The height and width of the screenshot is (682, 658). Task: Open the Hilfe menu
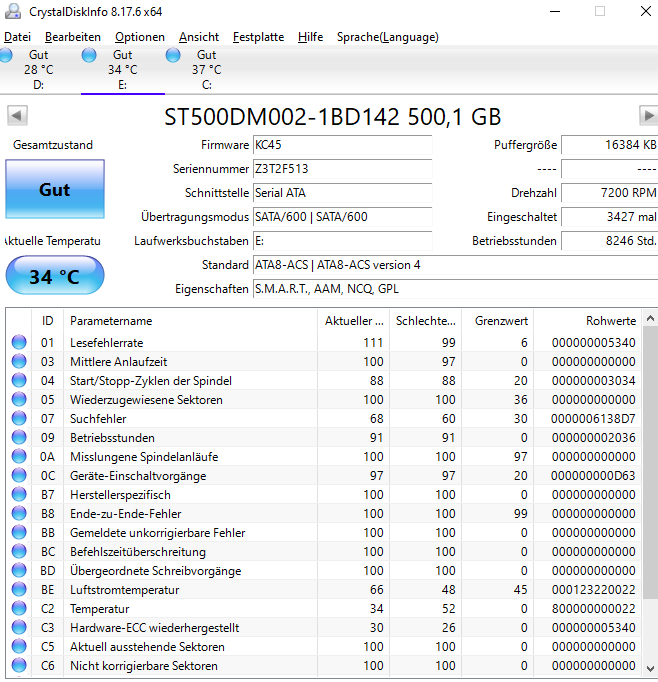point(311,37)
